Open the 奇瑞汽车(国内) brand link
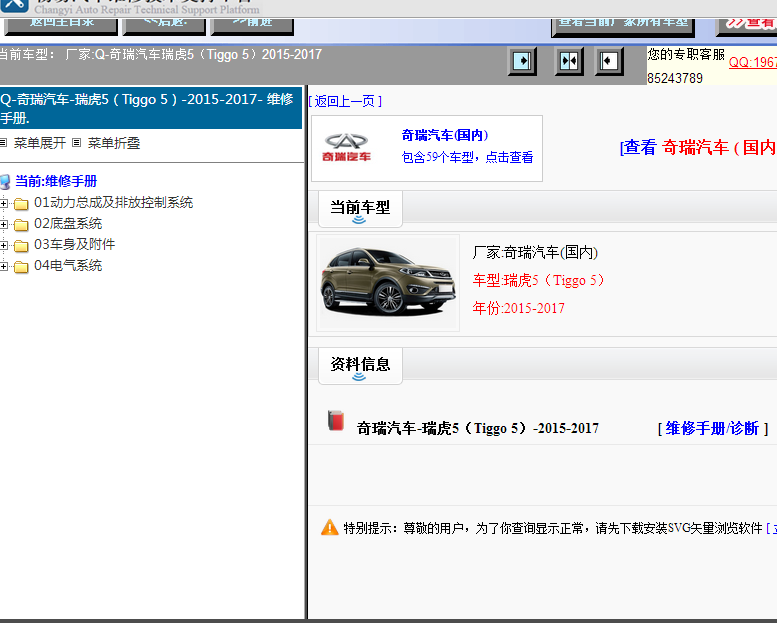The image size is (777, 623). 445,135
